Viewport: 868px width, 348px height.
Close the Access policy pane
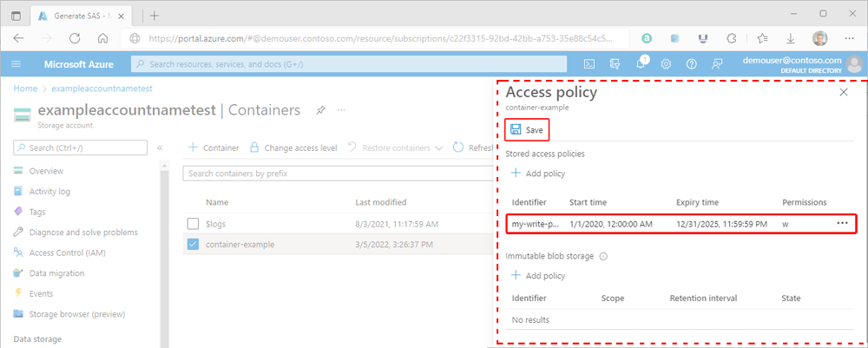click(x=844, y=92)
